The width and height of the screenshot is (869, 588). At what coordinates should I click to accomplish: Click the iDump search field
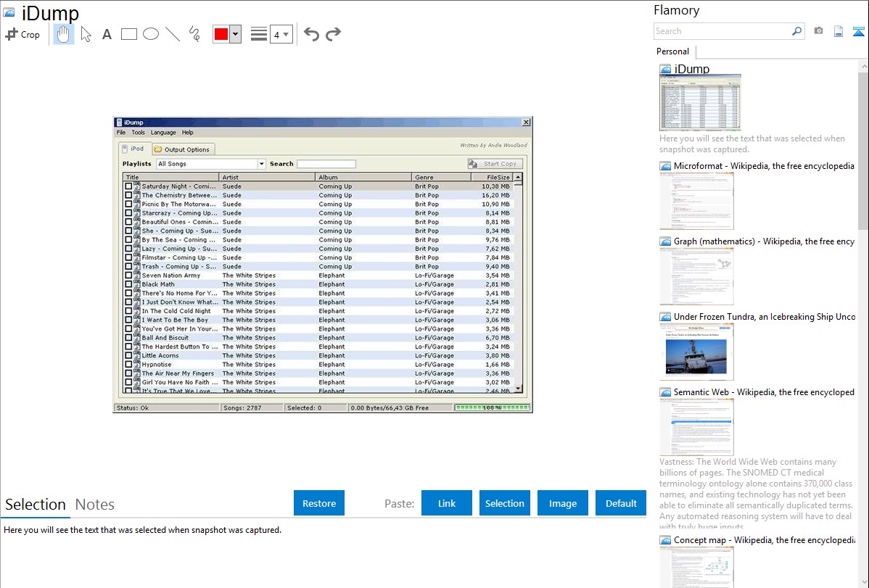(x=326, y=164)
